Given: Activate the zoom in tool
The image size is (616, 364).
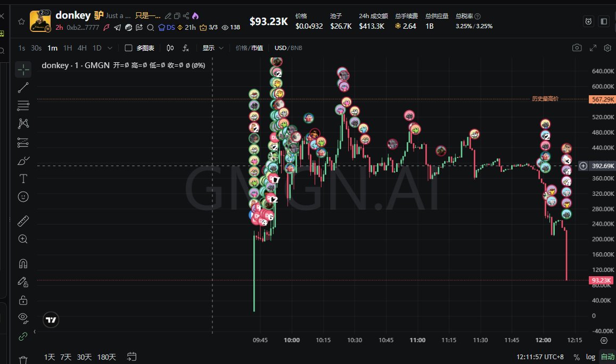Looking at the screenshot, I should pos(23,239).
